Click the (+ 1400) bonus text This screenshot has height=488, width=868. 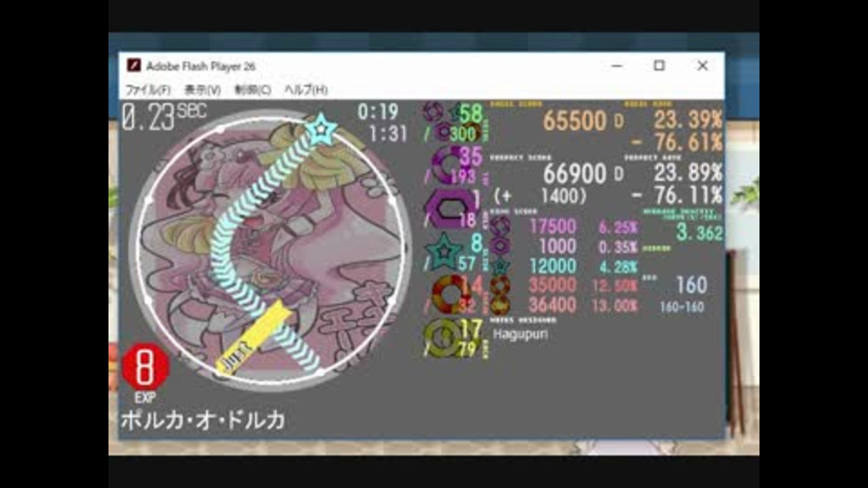pos(540,196)
